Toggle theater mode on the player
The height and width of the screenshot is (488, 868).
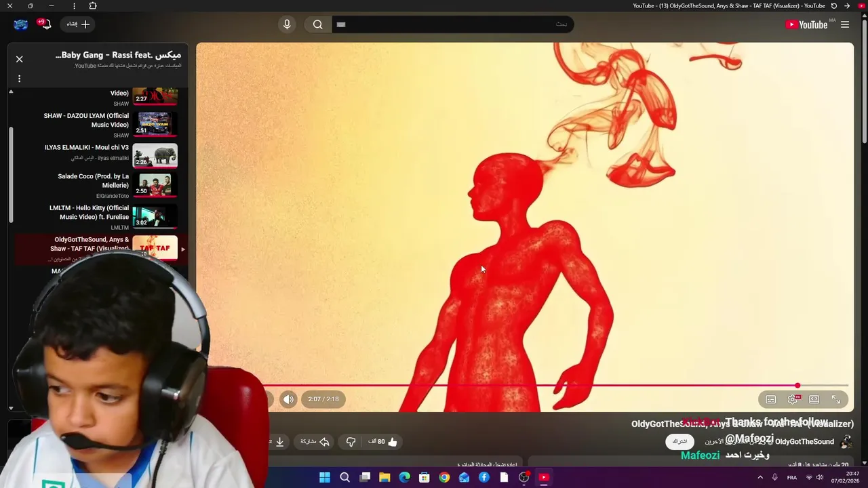pos(814,400)
